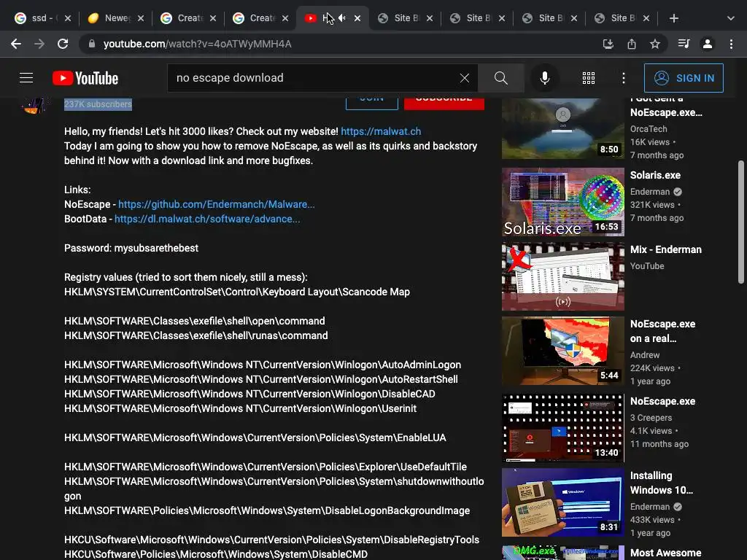Go to YouTube home via logo
The height and width of the screenshot is (560, 747).
pyautogui.click(x=85, y=78)
